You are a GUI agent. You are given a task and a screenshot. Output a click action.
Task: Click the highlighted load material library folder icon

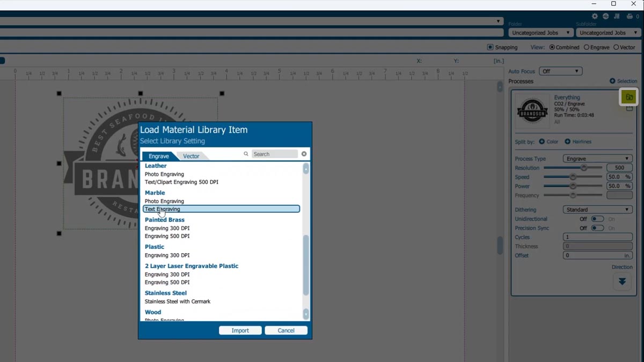tap(629, 97)
